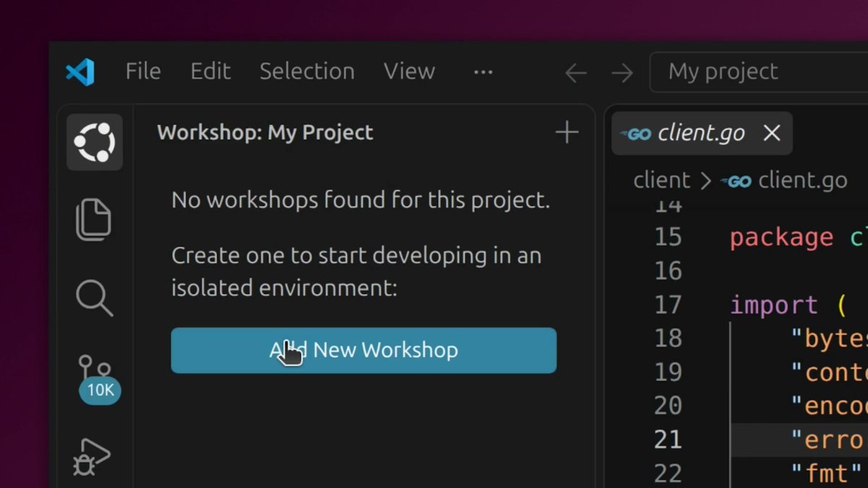The width and height of the screenshot is (868, 488).
Task: Click the package keyword in the code
Action: coord(781,238)
